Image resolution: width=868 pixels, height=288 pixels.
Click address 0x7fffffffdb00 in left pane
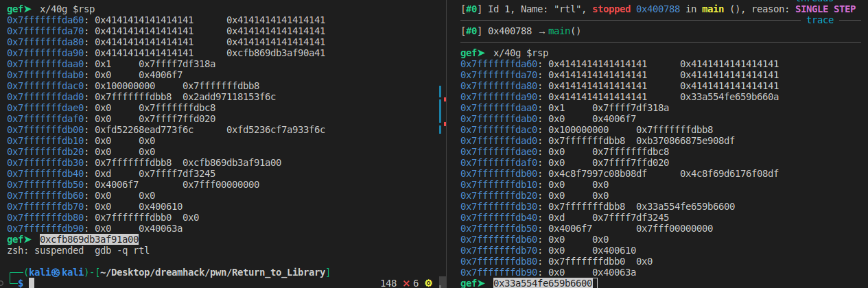click(45, 130)
